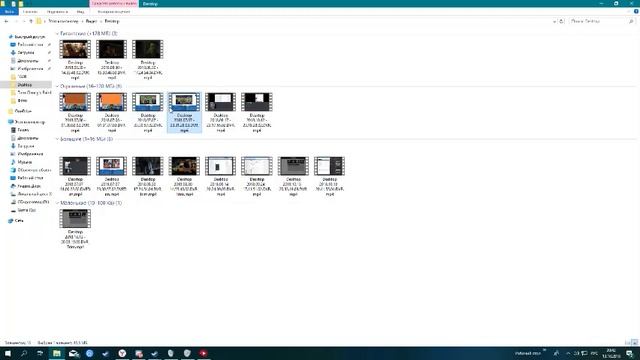Click the refresh button beside address bar
This screenshot has width=640, height=360.
point(562,21)
